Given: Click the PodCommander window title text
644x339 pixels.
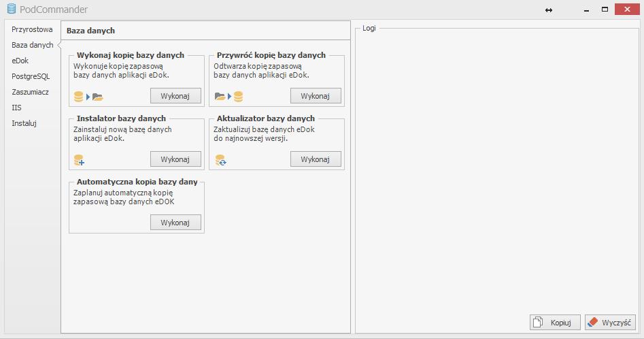Looking at the screenshot, I should point(54,9).
